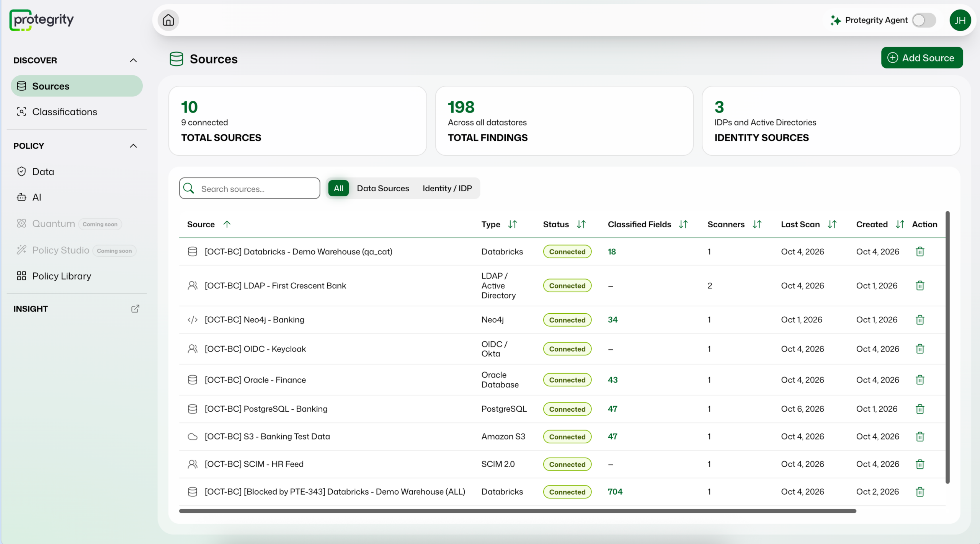
Task: Delete the Neo4j Banking source
Action: pyautogui.click(x=920, y=320)
